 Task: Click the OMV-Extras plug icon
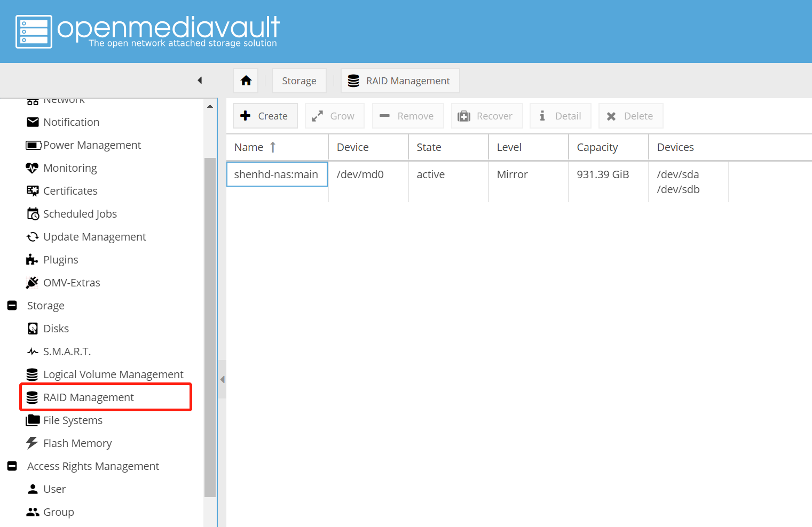click(32, 283)
